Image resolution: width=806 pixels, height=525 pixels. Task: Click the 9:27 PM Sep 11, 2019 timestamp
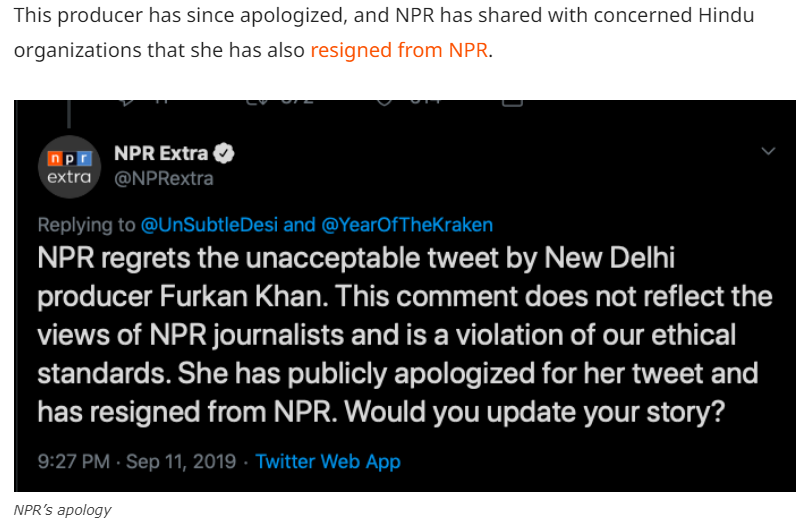(136, 461)
